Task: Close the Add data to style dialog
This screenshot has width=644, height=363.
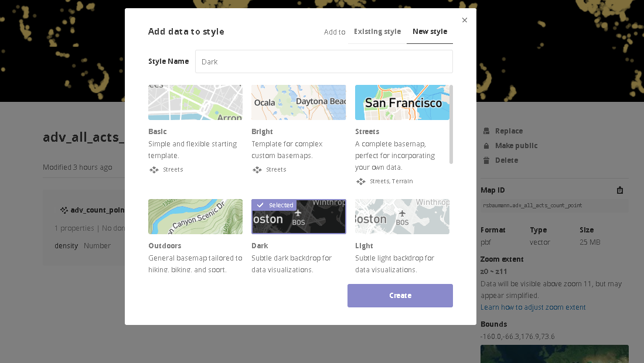Action: [x=465, y=20]
